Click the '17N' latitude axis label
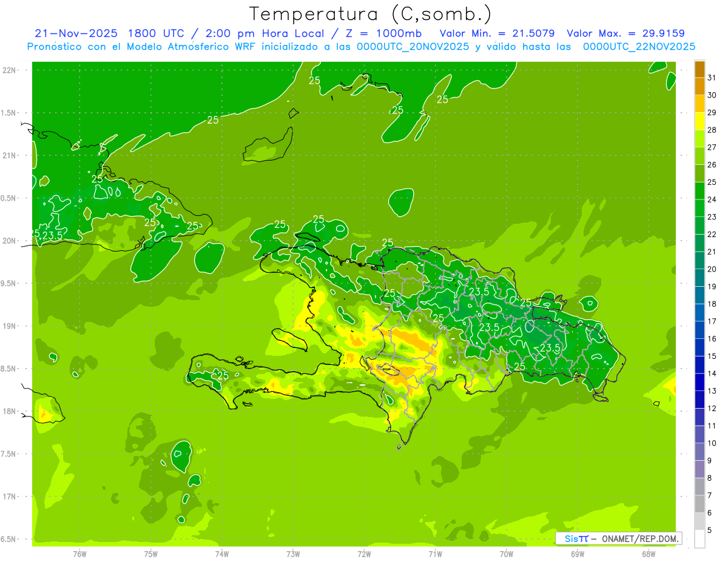This screenshot has height=562, width=728. (9, 497)
